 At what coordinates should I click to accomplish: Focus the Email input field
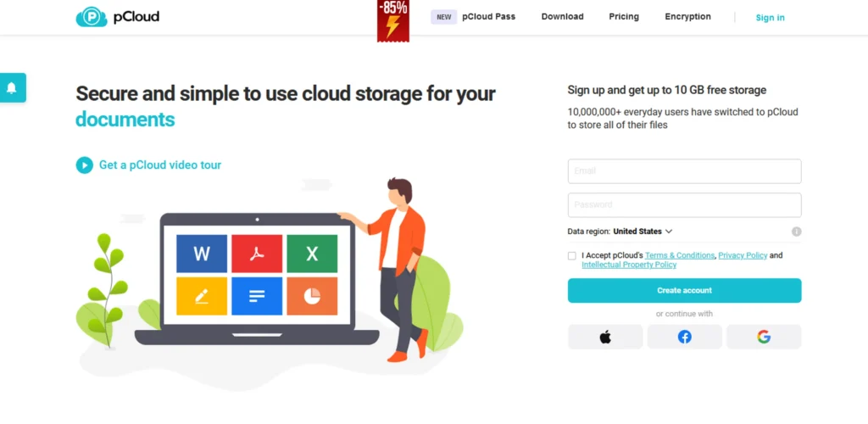tap(684, 171)
